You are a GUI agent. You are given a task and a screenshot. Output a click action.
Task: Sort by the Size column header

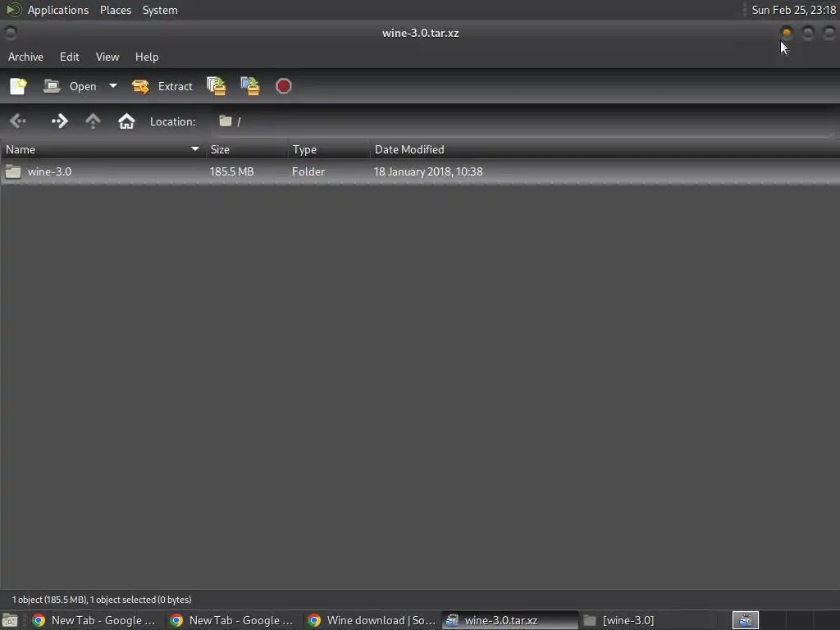(x=247, y=149)
